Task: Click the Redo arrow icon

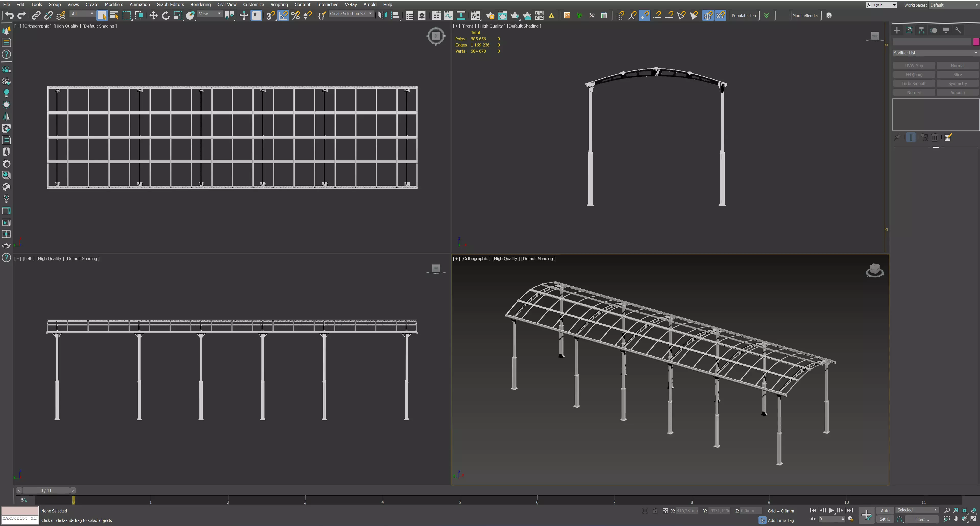Action: [x=22, y=15]
